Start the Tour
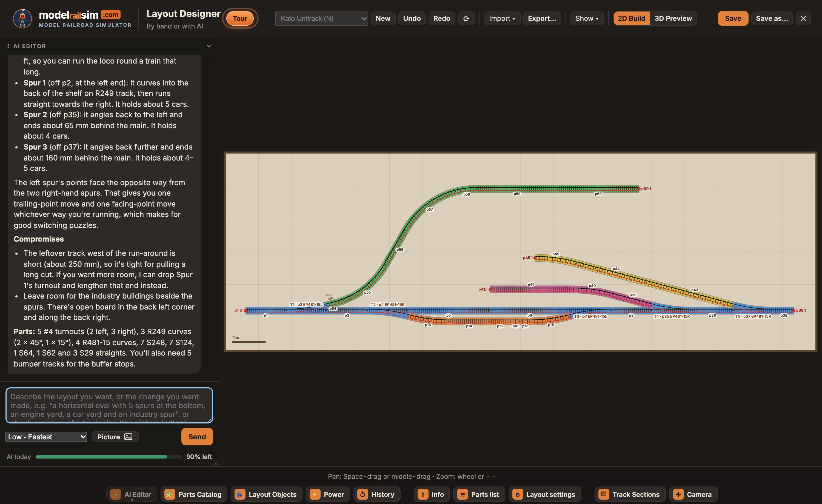Image resolution: width=822 pixels, height=504 pixels. click(240, 18)
